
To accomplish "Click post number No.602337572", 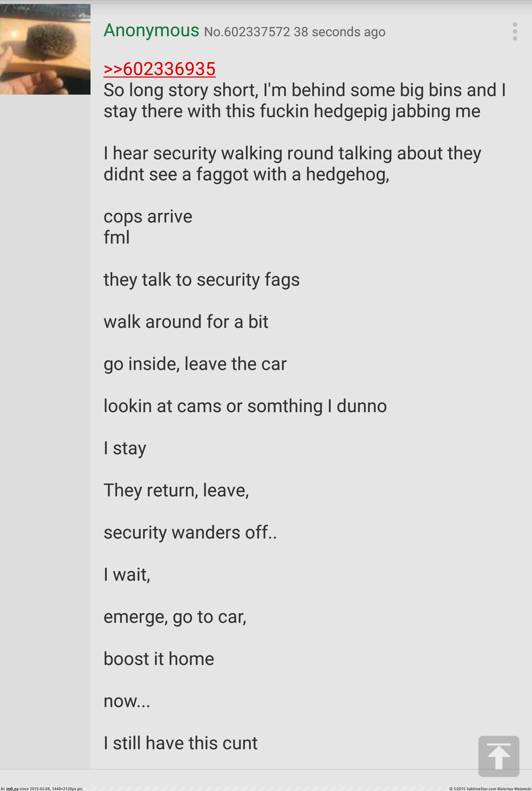I will 247,32.
